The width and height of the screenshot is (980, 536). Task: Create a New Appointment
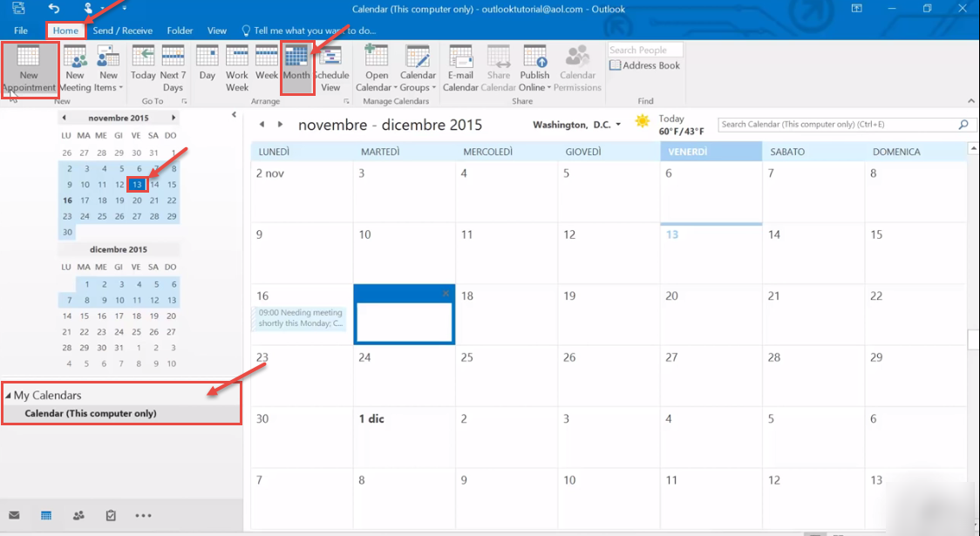click(x=29, y=69)
